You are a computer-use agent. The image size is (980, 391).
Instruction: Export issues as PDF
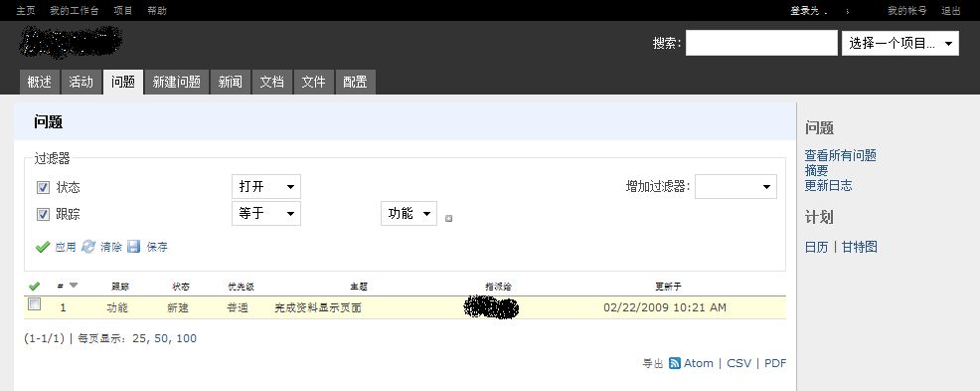(x=775, y=363)
